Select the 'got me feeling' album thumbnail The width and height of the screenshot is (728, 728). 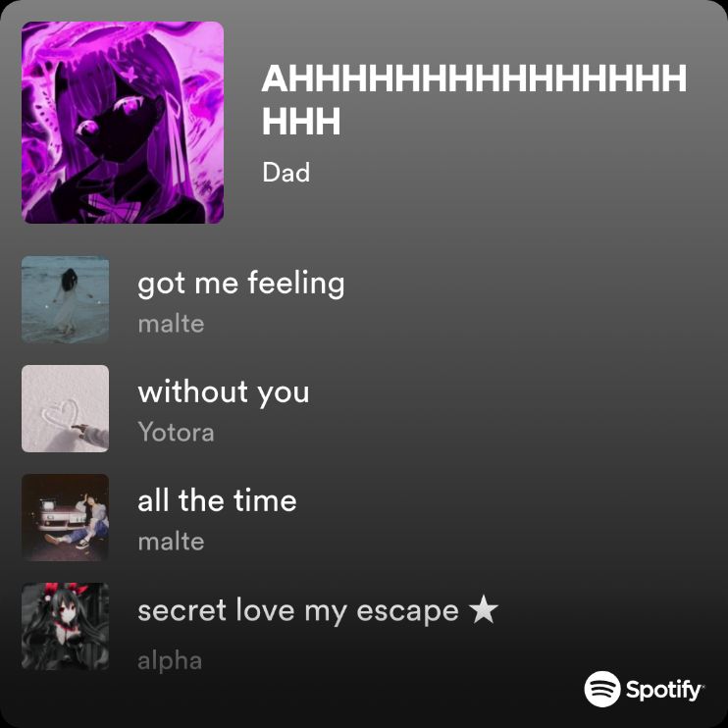tap(65, 299)
